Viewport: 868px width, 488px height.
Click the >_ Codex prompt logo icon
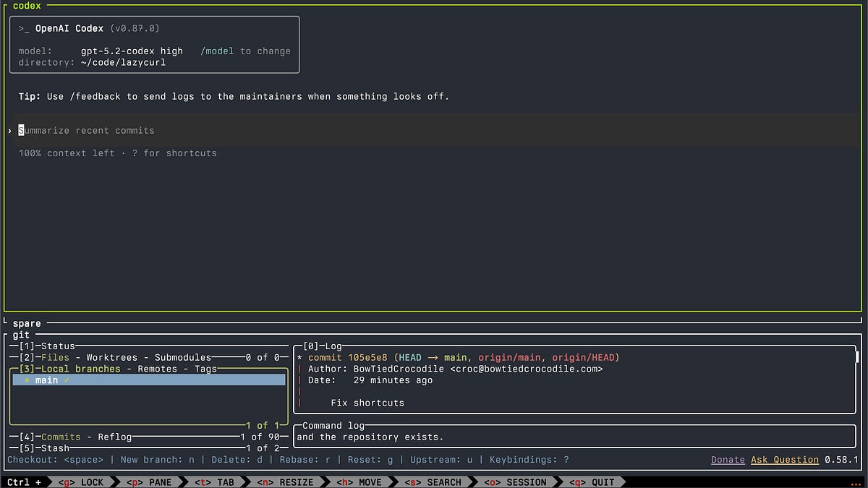click(x=24, y=28)
